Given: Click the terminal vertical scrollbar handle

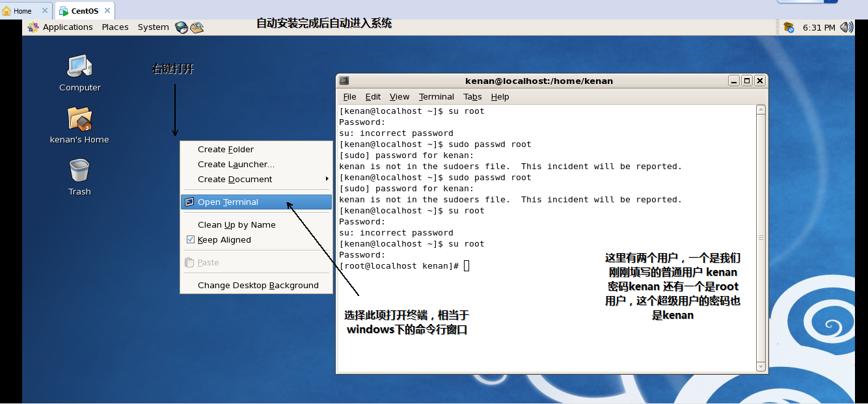Looking at the screenshot, I should click(x=761, y=238).
